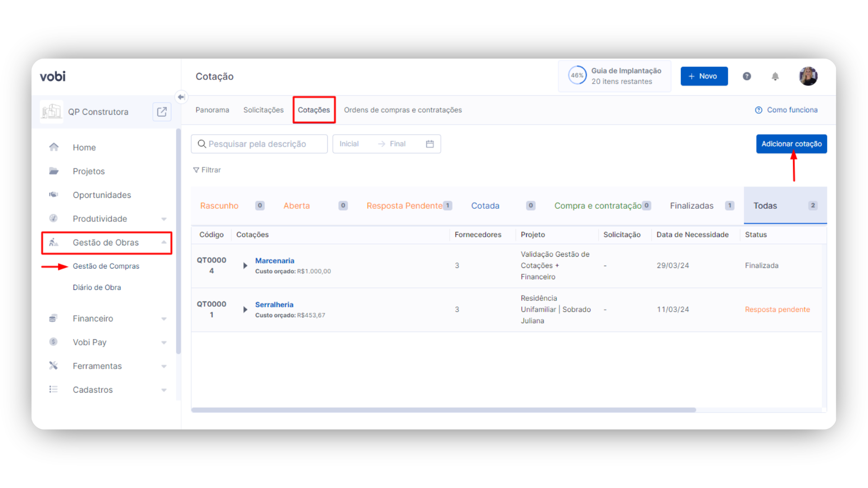This screenshot has height=488, width=868.
Task: Click the Home house icon
Action: 54,147
